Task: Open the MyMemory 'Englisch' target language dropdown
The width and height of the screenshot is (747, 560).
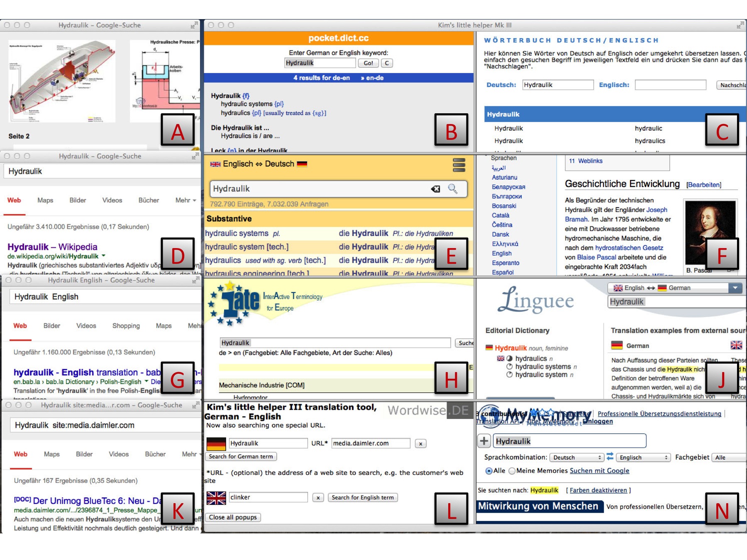Action: (643, 457)
